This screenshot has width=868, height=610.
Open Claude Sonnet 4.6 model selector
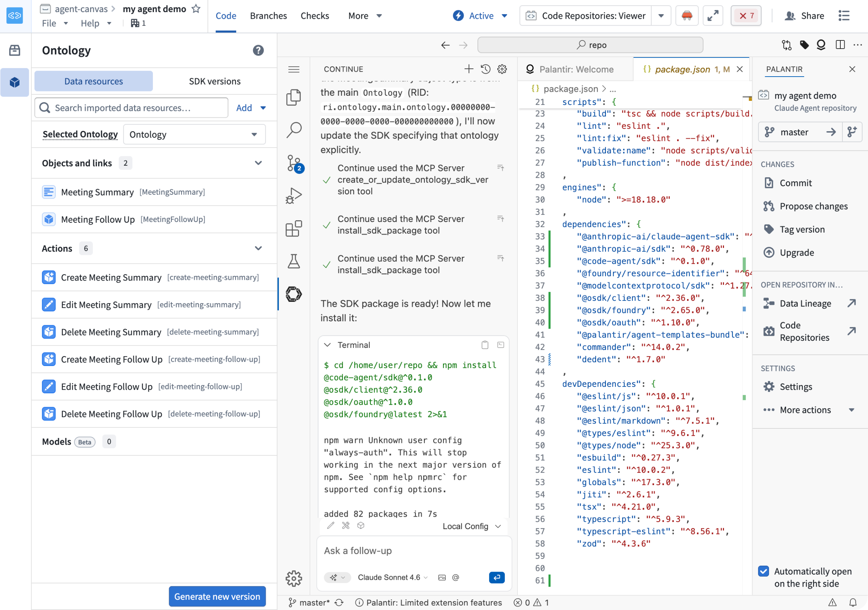tap(392, 577)
